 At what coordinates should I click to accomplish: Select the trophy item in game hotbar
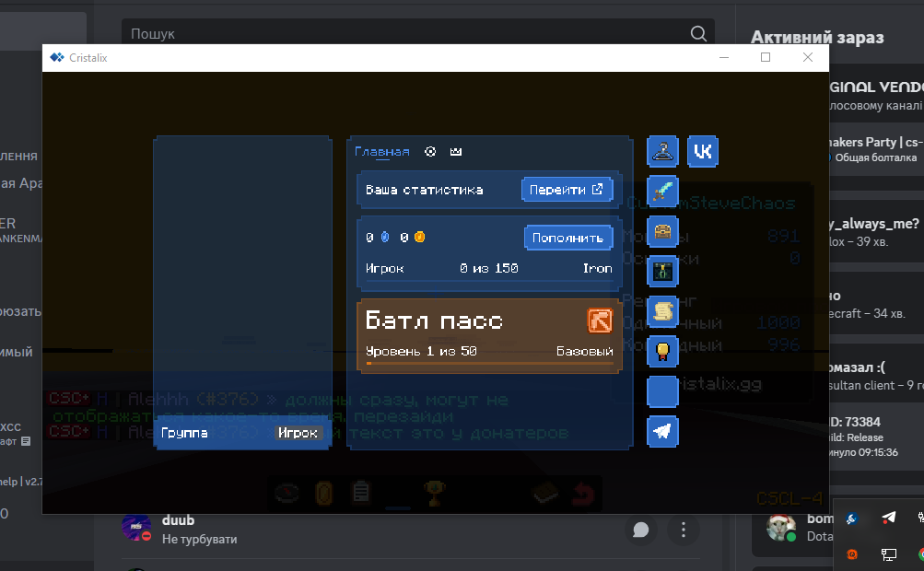coord(434,493)
